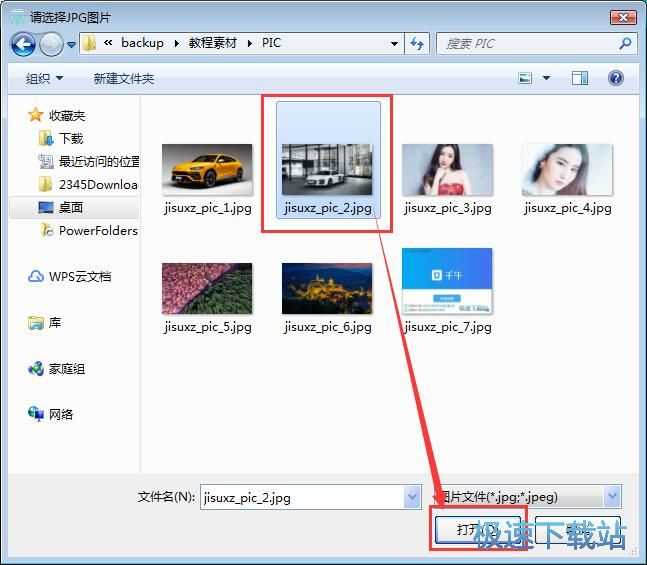This screenshot has width=647, height=565.
Task: Select WPS云文档 in navigation pane
Action: point(80,277)
